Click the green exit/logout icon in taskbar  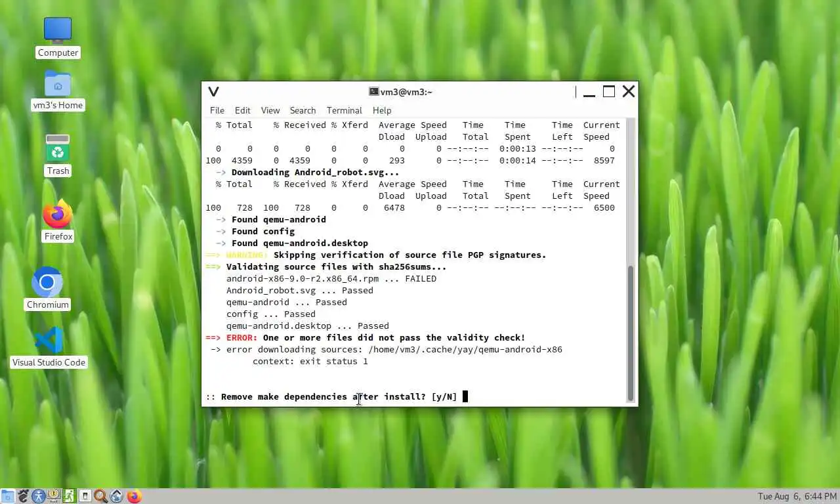tap(70, 496)
